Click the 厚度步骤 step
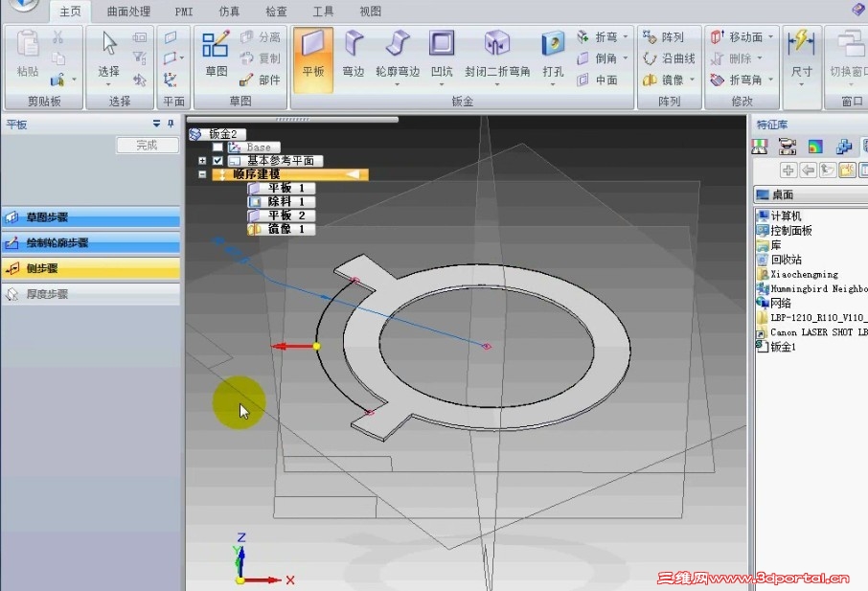This screenshot has height=591, width=868. (91, 294)
